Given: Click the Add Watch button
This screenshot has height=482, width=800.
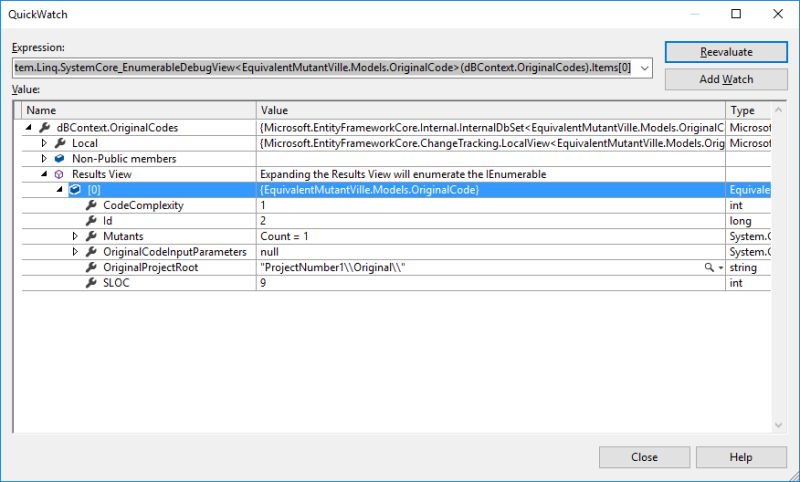Looking at the screenshot, I should pos(726,80).
